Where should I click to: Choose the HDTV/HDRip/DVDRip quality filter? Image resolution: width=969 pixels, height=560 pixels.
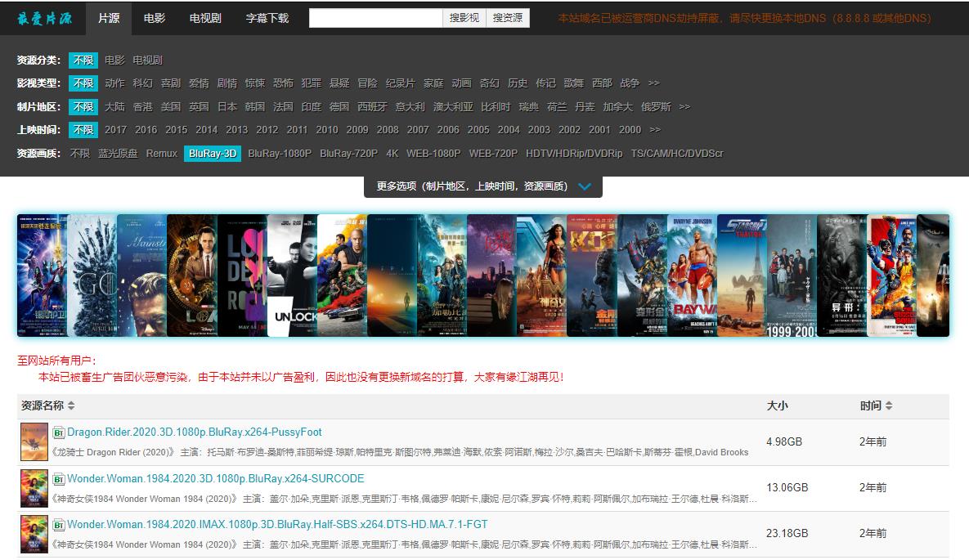pyautogui.click(x=574, y=154)
